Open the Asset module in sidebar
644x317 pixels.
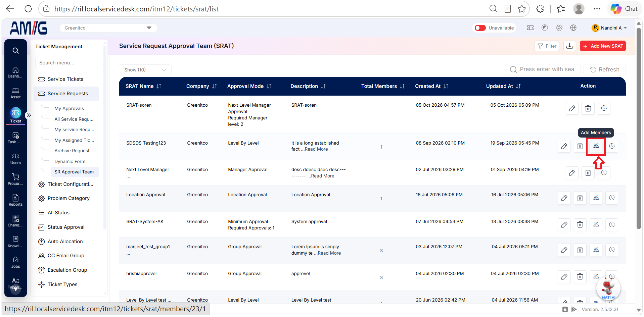click(15, 93)
